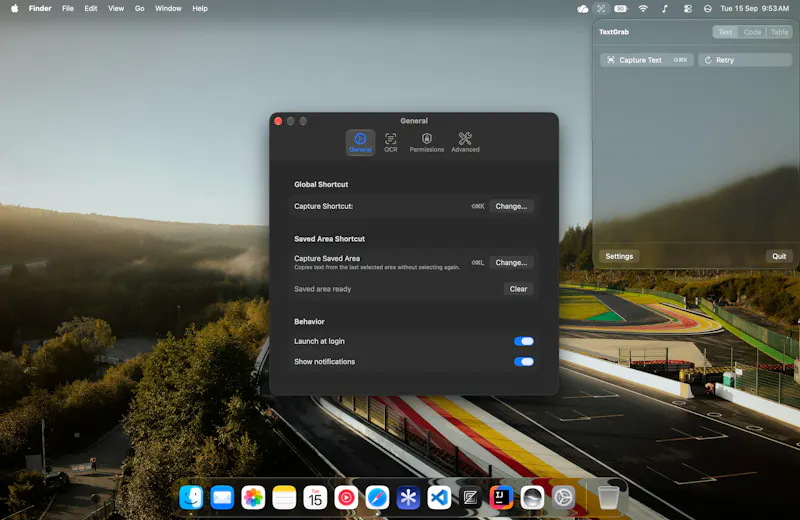The image size is (800, 520).
Task: Click the battery status icon
Action: coord(621,9)
